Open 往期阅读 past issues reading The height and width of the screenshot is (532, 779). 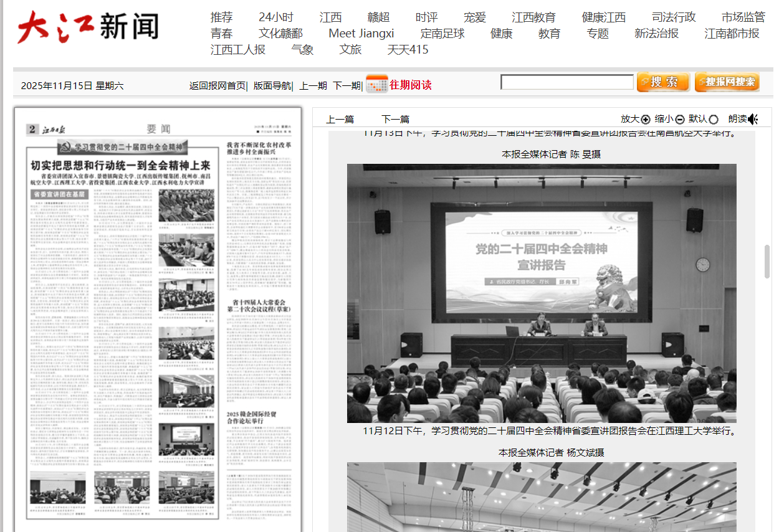tap(410, 85)
